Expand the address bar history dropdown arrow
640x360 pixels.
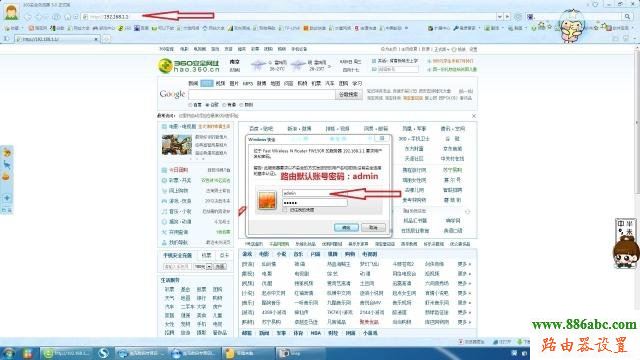tap(500, 17)
